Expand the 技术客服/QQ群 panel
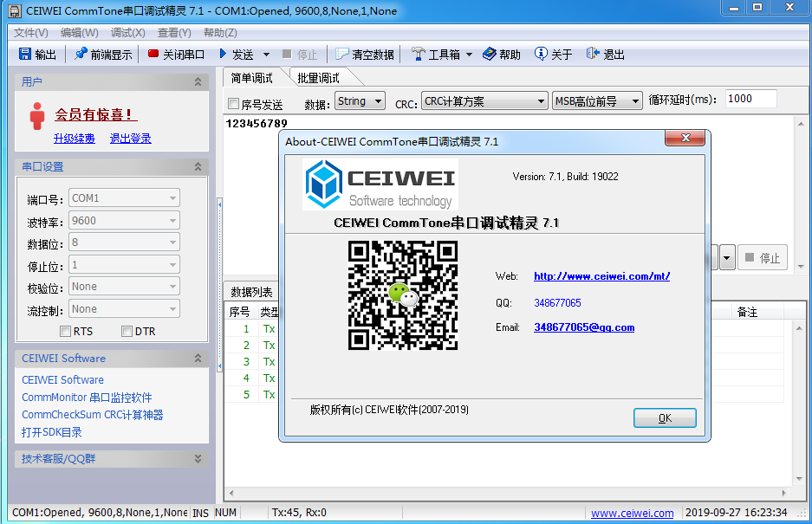This screenshot has height=524, width=812. [198, 459]
